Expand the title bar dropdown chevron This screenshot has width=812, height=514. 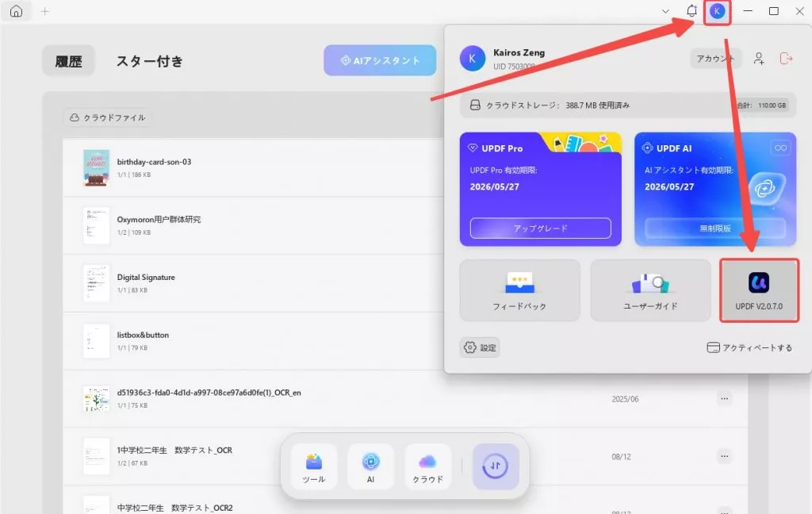[665, 11]
